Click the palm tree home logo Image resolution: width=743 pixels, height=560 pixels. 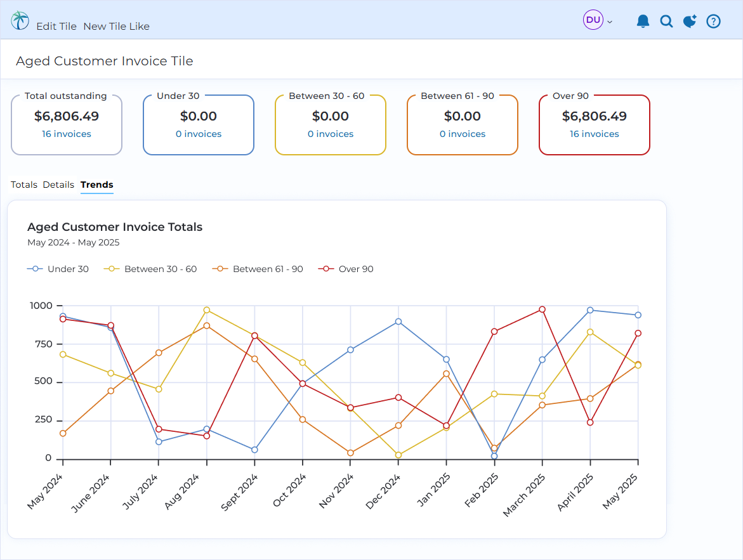[x=20, y=20]
